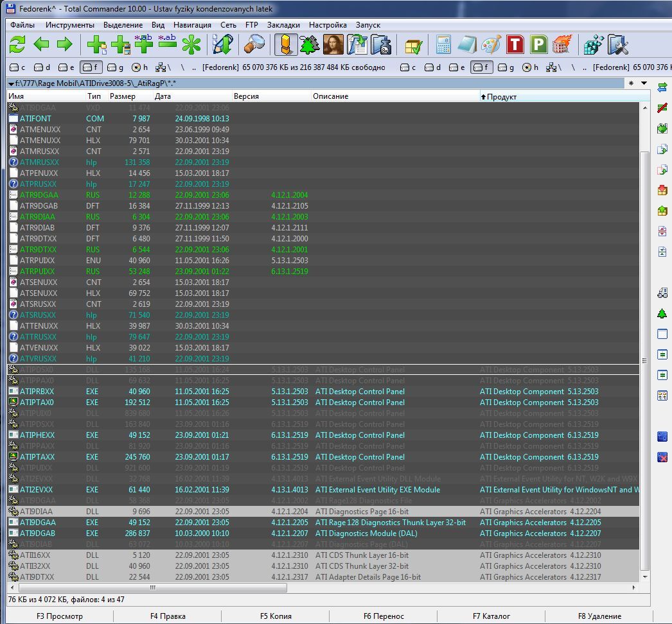Open the Инструменты menu
This screenshot has height=624, width=672.
(70, 25)
